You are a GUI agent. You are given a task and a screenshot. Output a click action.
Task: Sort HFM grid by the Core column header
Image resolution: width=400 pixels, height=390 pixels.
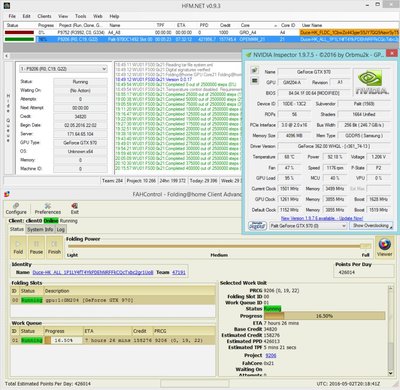[x=245, y=25]
